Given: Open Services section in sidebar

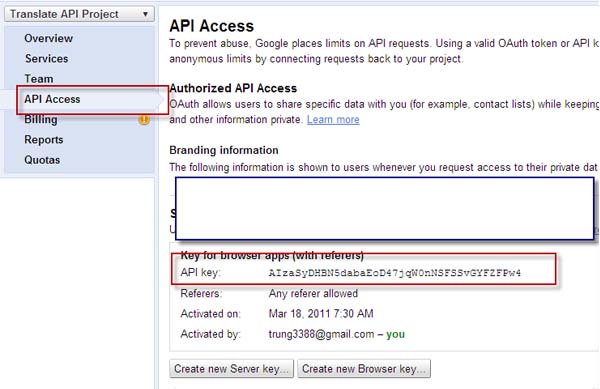Looking at the screenshot, I should pos(47,59).
